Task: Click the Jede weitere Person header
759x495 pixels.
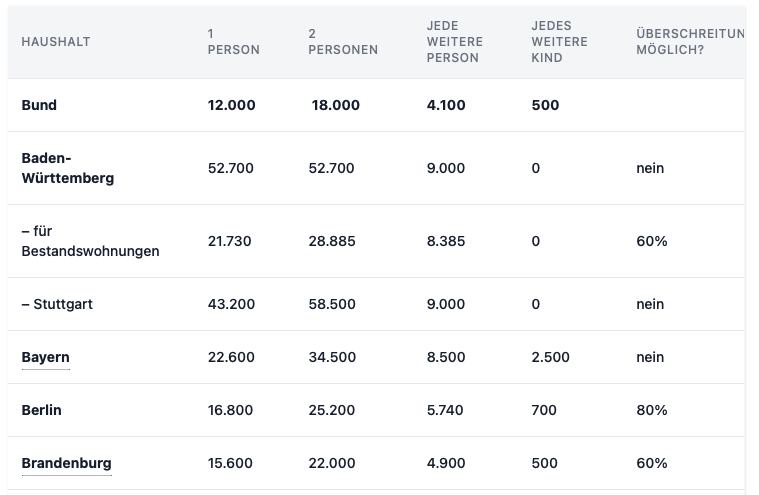Action: pos(455,42)
